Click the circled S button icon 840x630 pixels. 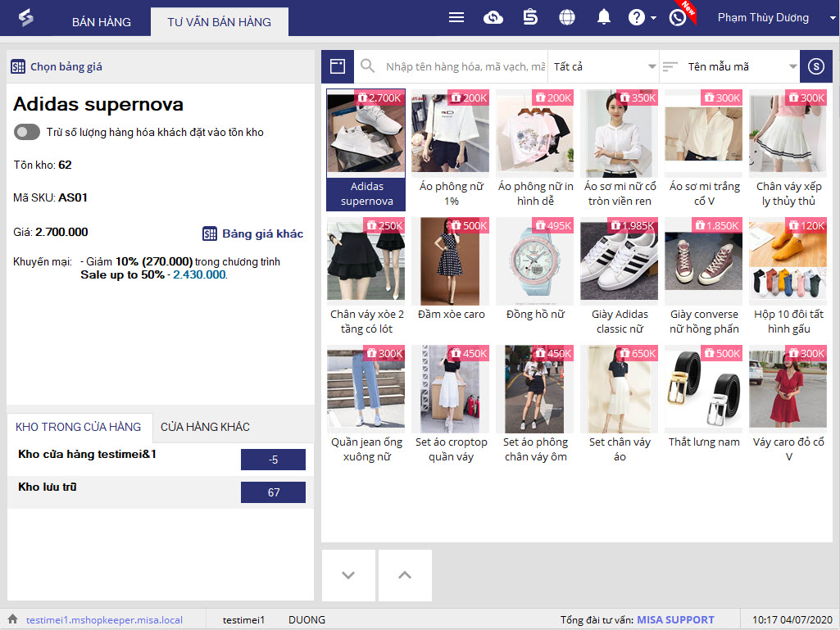pos(816,66)
